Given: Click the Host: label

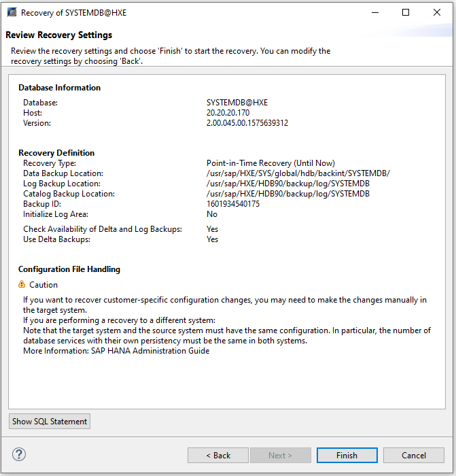Looking at the screenshot, I should tap(33, 113).
